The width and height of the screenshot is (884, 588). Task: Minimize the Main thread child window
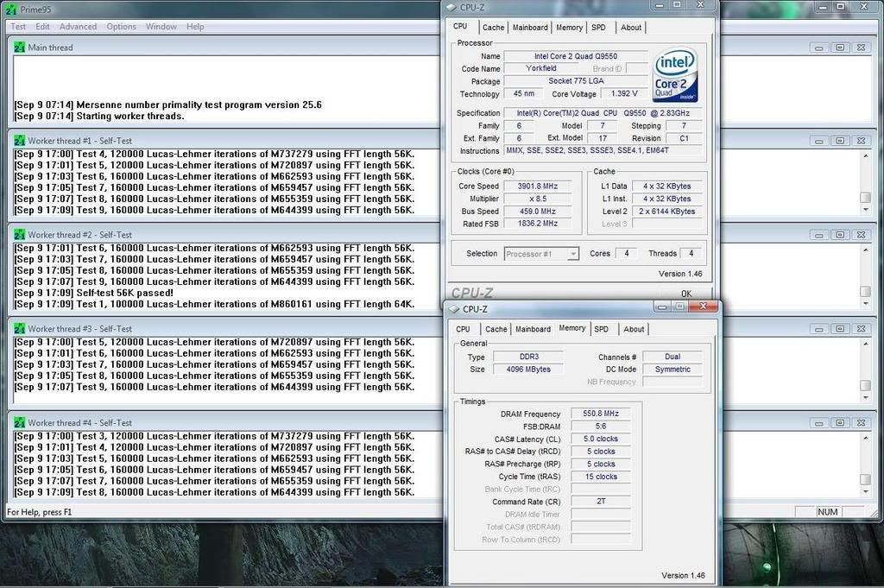coord(818,47)
